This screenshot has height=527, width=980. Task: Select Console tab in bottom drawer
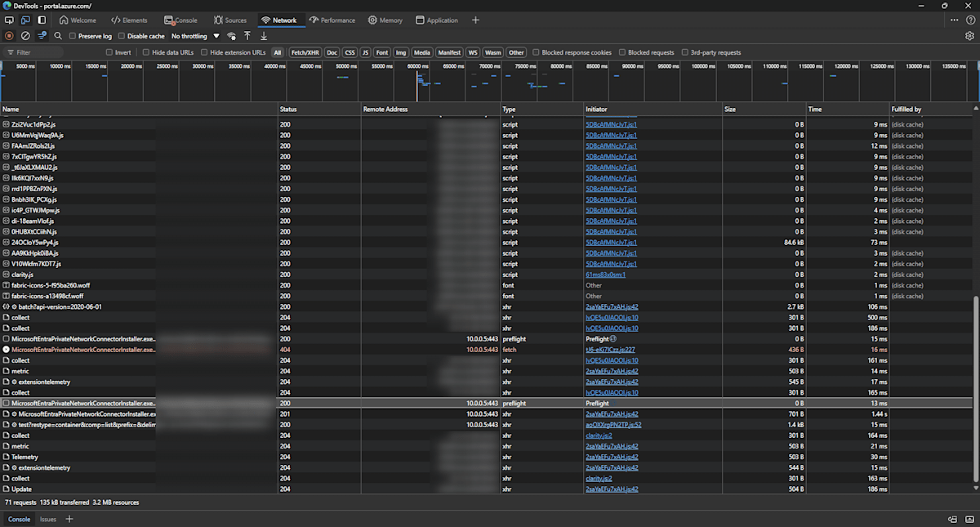[19, 519]
